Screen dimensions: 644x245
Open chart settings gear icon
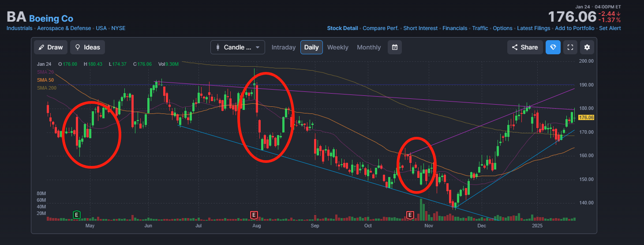pos(587,47)
